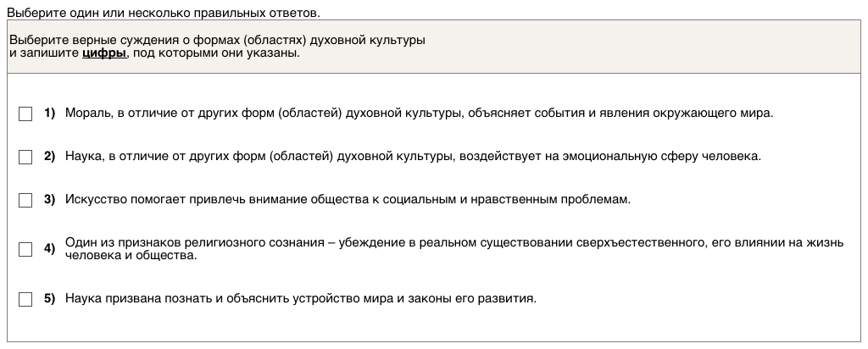
Task: Click the heading "Выберите один или несколько правильных ответов"
Action: coord(164,14)
